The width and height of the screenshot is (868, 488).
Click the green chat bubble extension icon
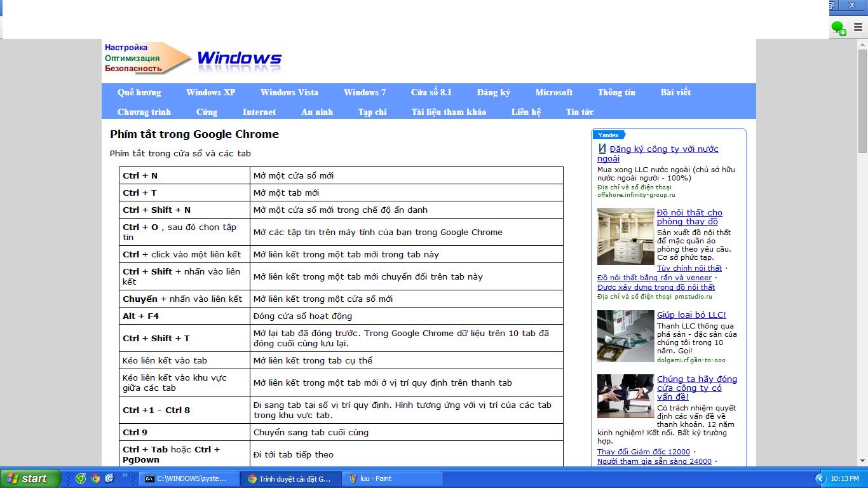pyautogui.click(x=838, y=27)
